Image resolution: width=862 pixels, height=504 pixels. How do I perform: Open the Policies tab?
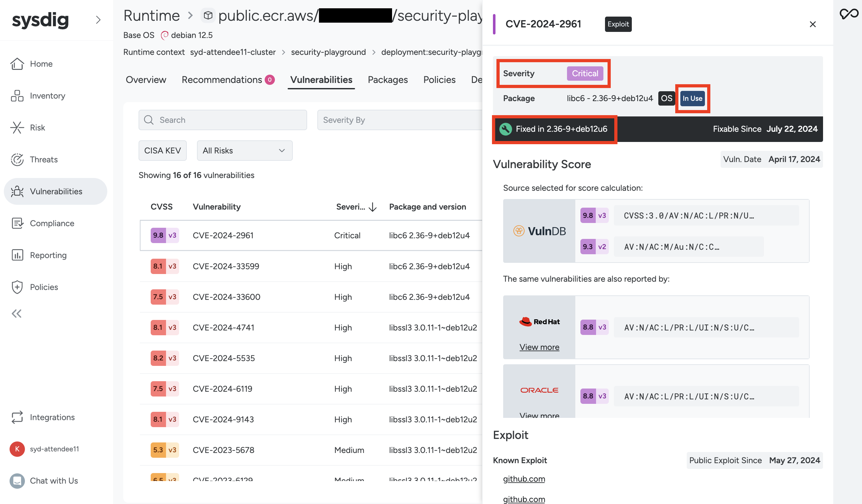click(439, 80)
